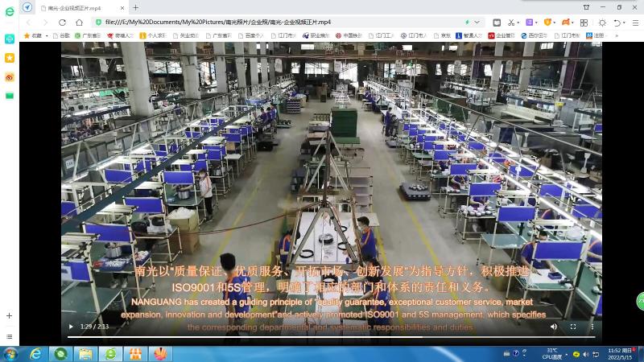Screen dimensions: 644x362
Task: Click the 360 browser logo in sidebar
Action: [x=10, y=12]
